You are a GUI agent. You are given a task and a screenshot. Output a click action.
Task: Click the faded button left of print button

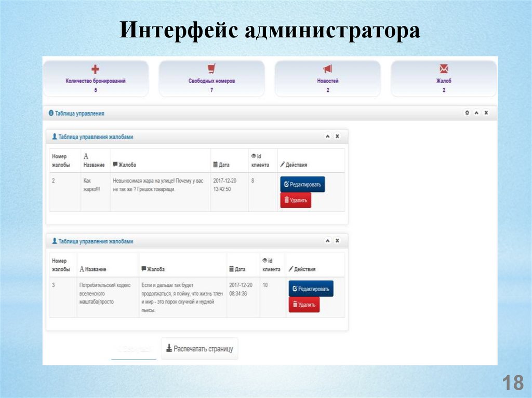(x=134, y=349)
